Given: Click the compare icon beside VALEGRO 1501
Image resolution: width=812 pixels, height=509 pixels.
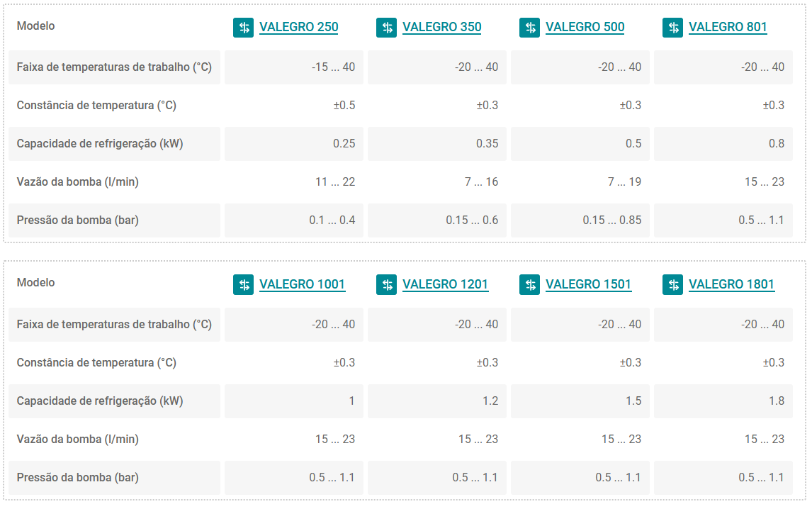Looking at the screenshot, I should click(529, 284).
